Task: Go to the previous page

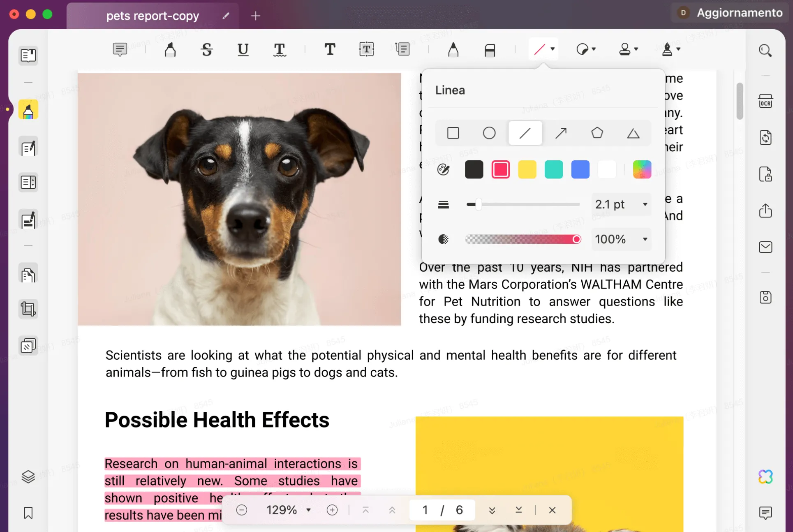Action: pos(392,510)
